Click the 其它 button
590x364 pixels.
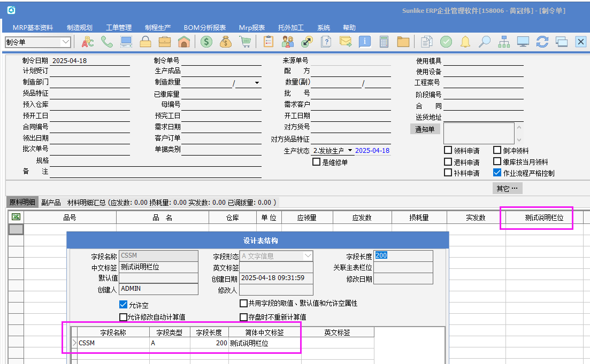[507, 188]
